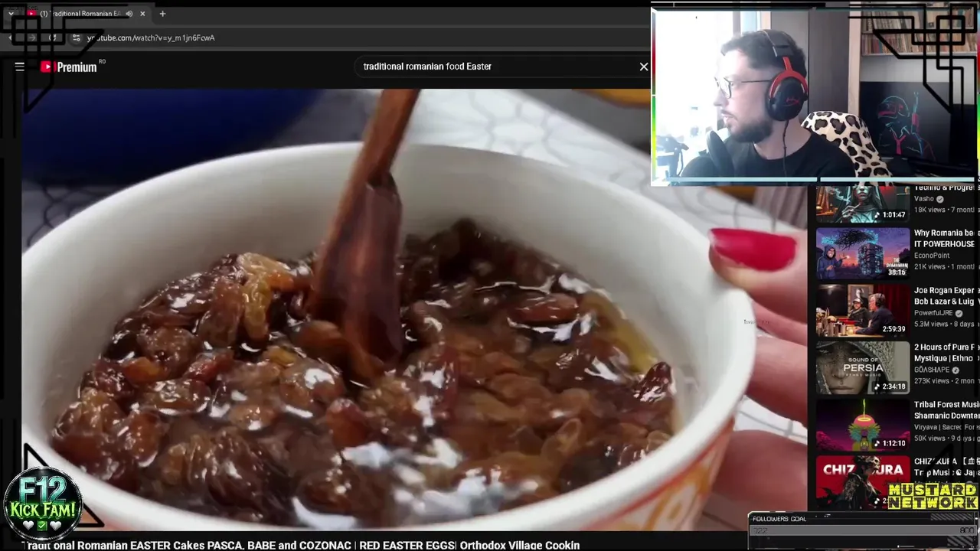
Task: Click the Mustard Network logo overlay
Action: coord(933,497)
